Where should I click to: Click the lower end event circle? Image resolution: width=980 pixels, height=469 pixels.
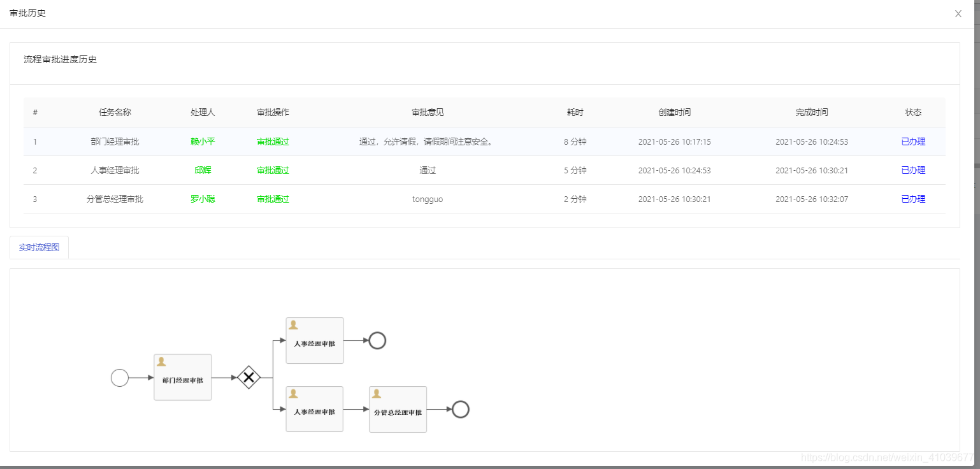pyautogui.click(x=461, y=409)
